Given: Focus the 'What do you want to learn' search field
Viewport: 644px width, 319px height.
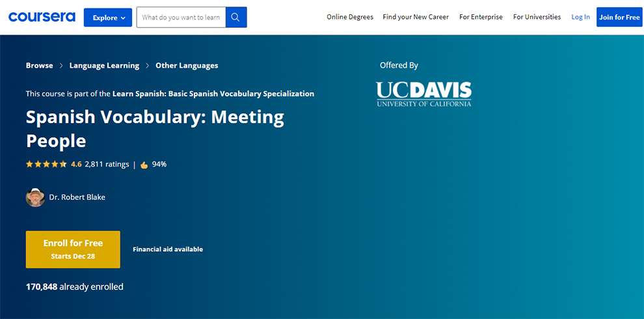Looking at the screenshot, I should coord(181,18).
